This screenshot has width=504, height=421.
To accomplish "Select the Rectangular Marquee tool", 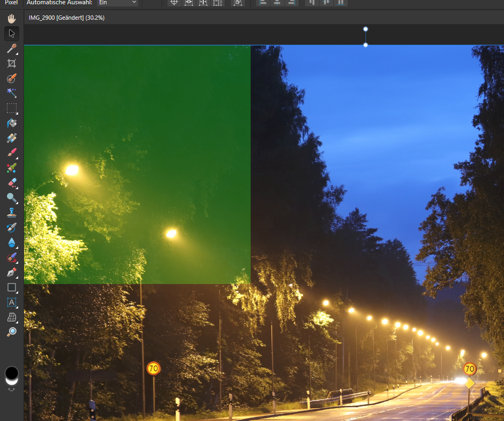I will tap(11, 108).
